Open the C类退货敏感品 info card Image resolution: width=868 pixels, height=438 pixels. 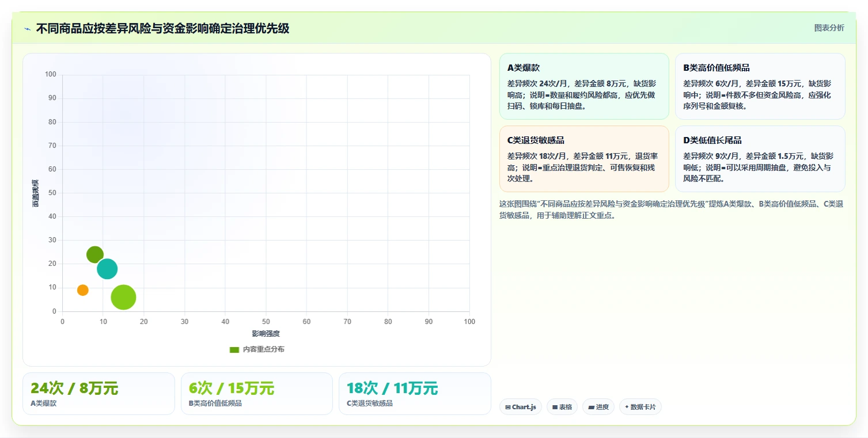[x=584, y=159]
